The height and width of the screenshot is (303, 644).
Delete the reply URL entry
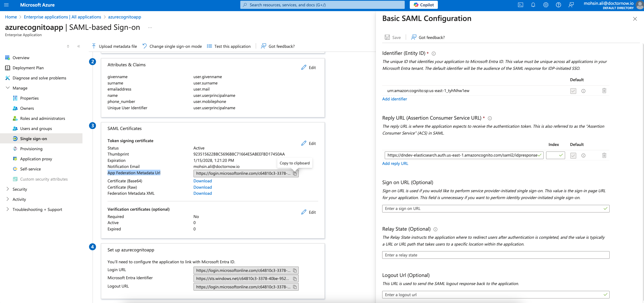604,155
